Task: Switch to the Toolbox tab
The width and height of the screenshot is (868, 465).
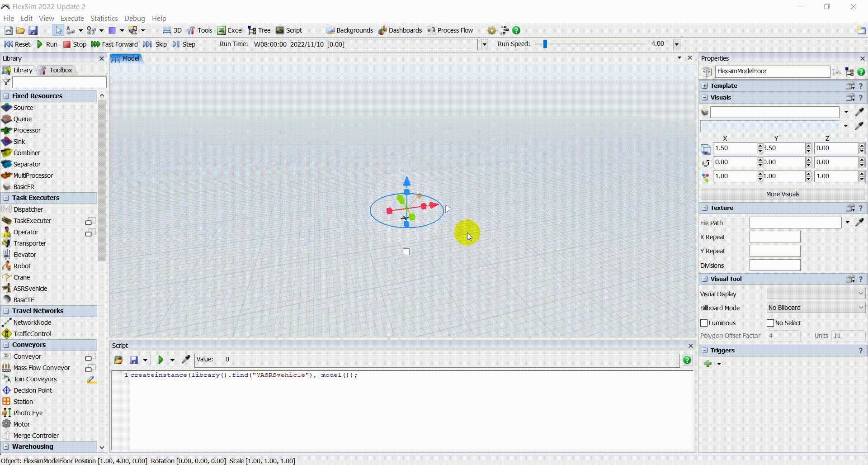Action: (x=56, y=70)
